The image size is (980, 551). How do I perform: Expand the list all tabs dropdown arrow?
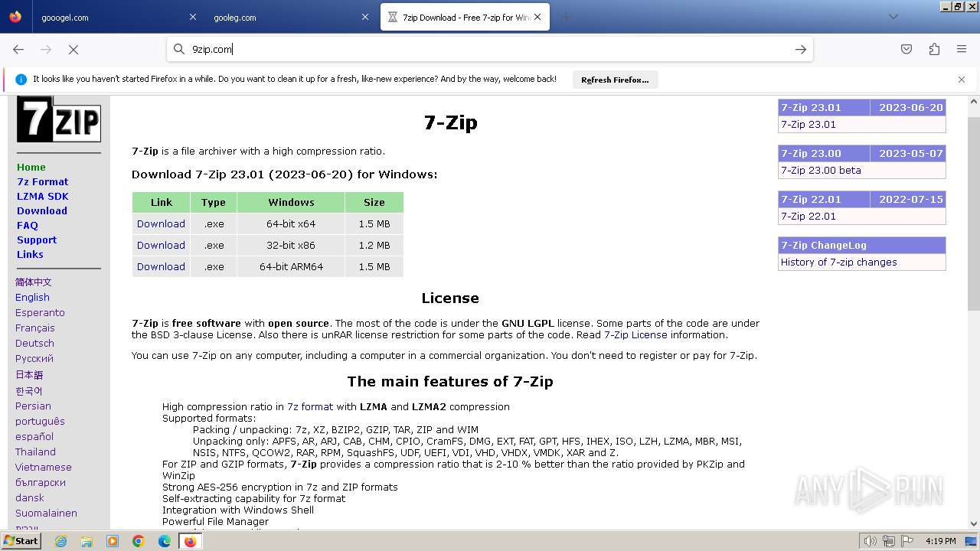893,17
